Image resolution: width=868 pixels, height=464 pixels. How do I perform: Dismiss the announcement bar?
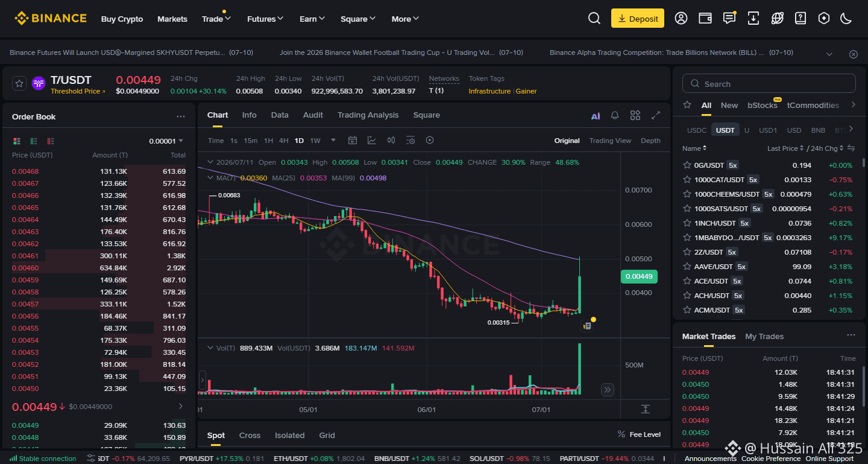tap(854, 54)
